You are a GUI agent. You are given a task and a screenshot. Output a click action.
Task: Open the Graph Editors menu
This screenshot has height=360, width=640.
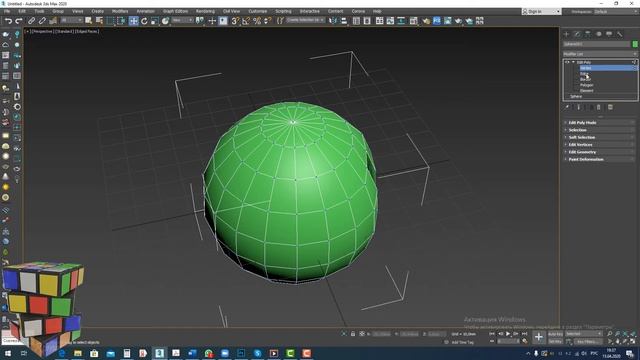click(176, 11)
